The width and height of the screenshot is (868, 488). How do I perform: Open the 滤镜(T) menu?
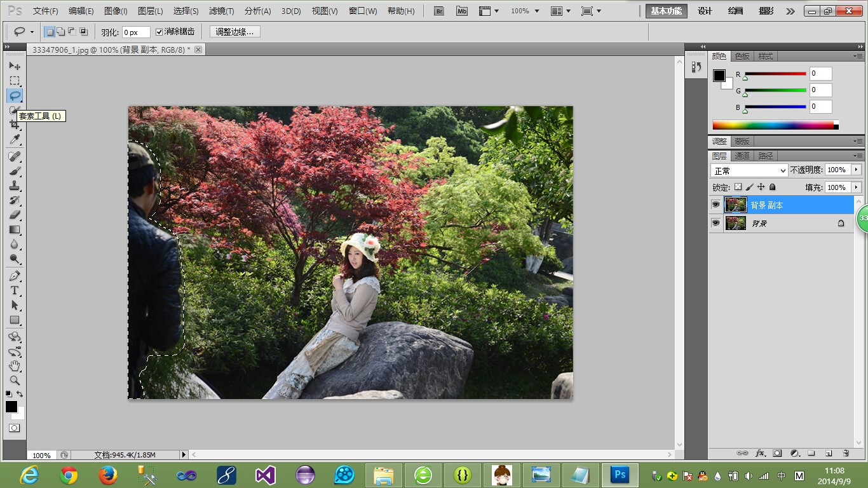pos(221,11)
